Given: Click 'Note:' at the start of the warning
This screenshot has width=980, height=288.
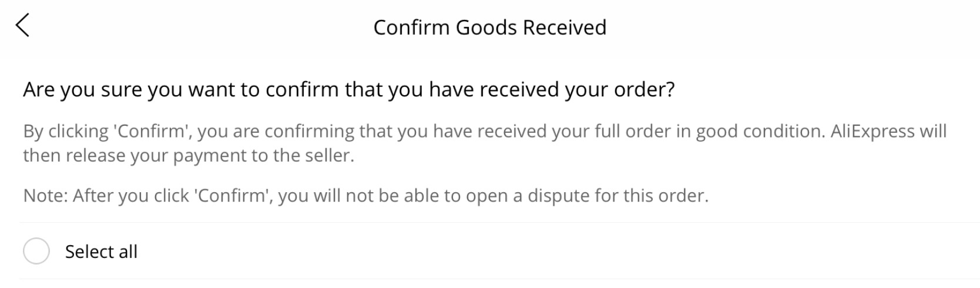Looking at the screenshot, I should click(45, 195).
